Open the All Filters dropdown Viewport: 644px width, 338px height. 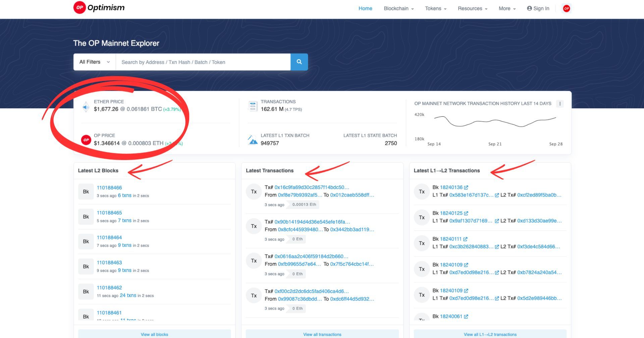click(x=95, y=62)
